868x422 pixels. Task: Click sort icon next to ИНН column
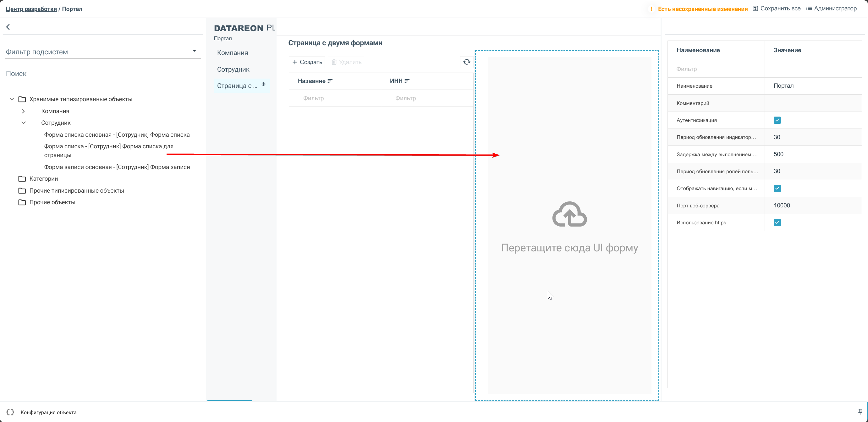[407, 81]
